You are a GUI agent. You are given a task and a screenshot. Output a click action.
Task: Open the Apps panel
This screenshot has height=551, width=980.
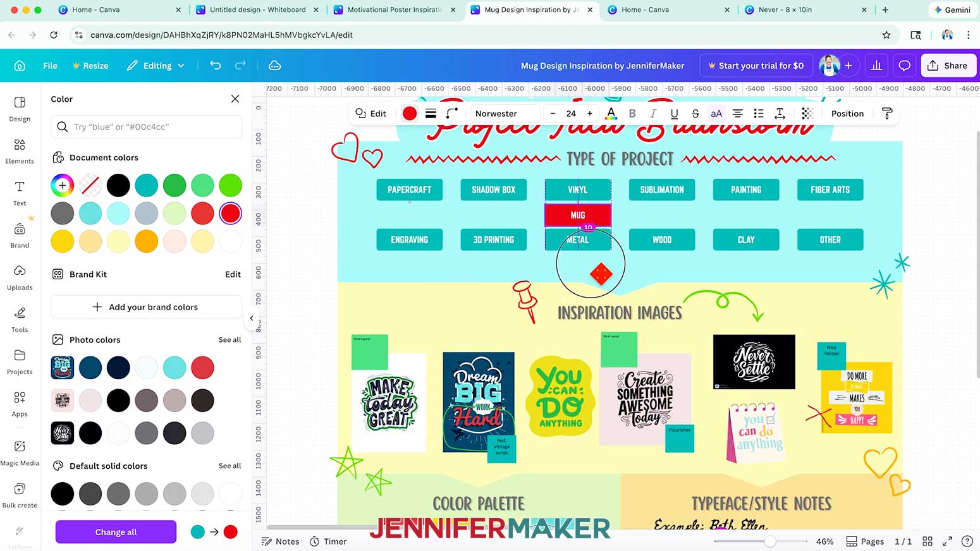pos(20,404)
